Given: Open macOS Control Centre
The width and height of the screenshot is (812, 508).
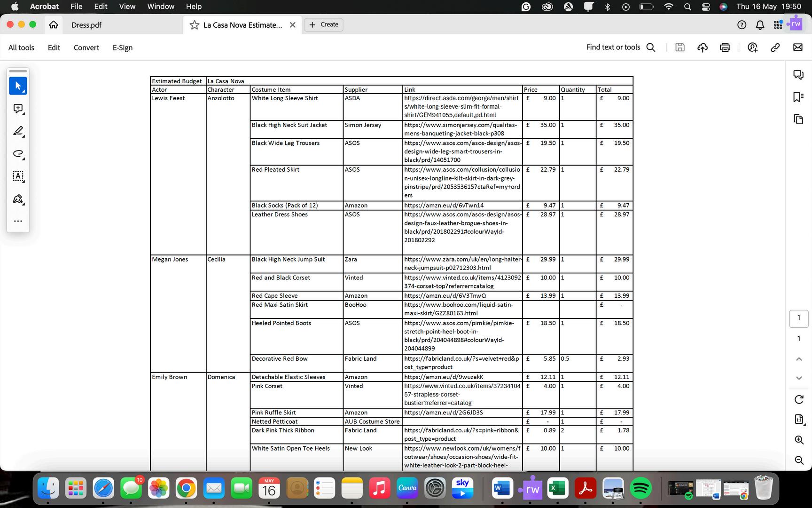Looking at the screenshot, I should coord(706,7).
